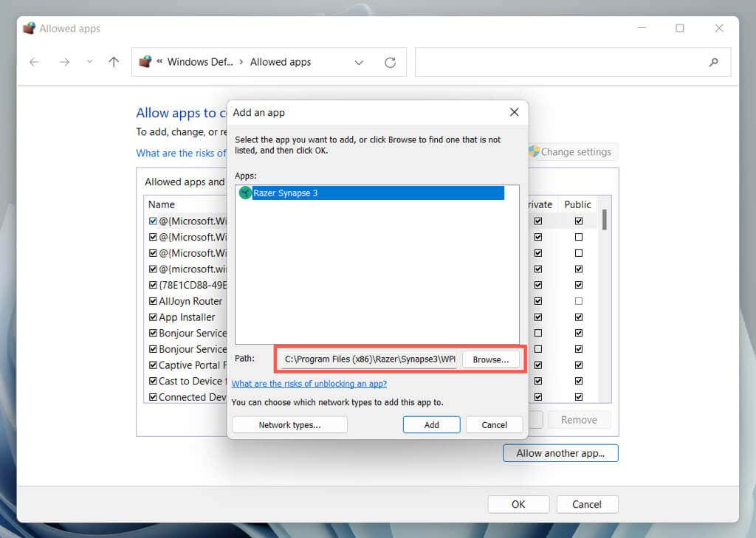Maximize the Allowed apps window
This screenshot has height=538, width=756.
tap(680, 29)
